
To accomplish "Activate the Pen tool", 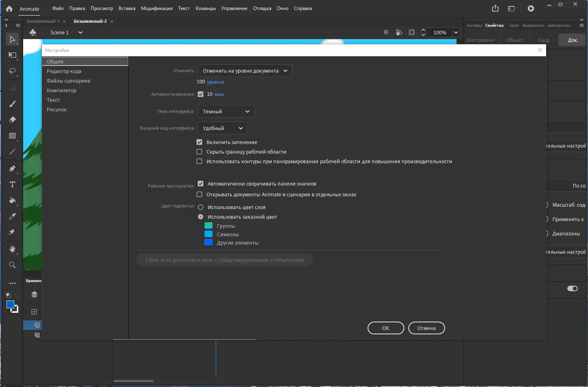I will pyautogui.click(x=12, y=168).
